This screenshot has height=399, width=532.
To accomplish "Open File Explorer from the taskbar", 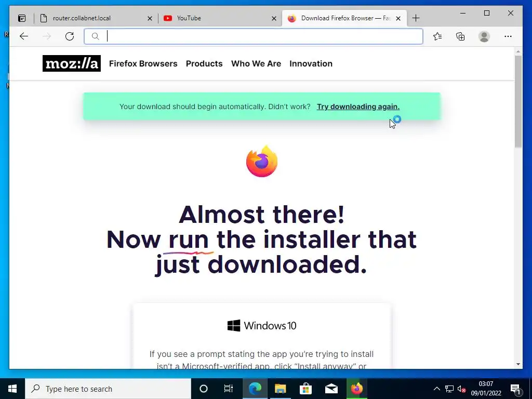I will [280, 389].
